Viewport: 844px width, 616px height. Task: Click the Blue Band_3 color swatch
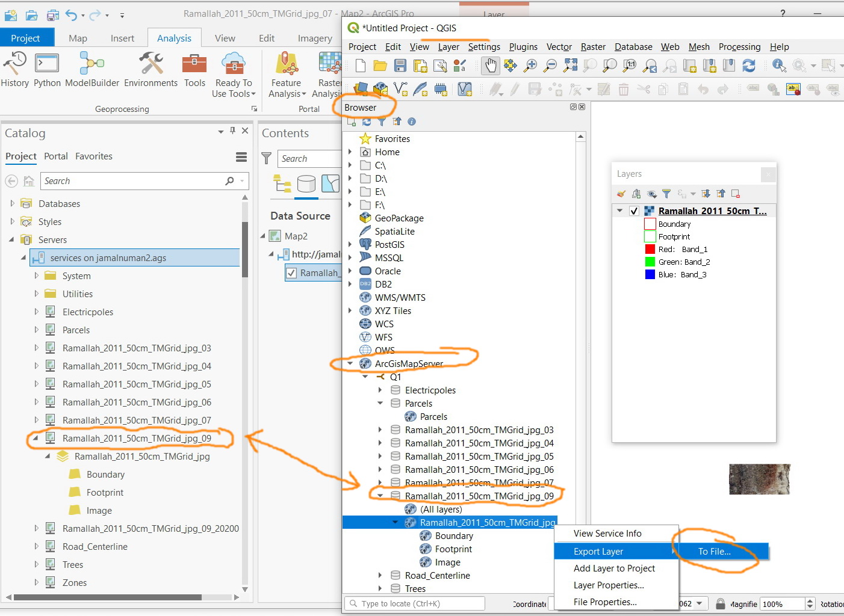pyautogui.click(x=650, y=274)
